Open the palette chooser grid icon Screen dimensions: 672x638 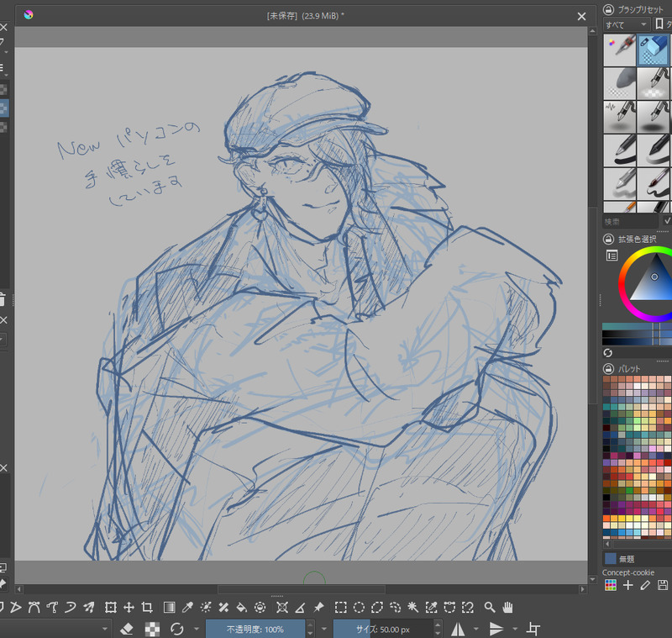611,585
